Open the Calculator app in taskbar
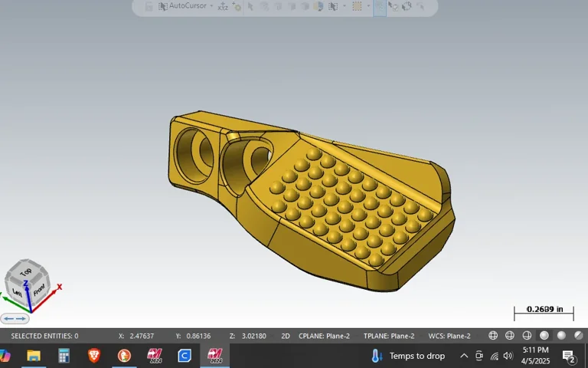The height and width of the screenshot is (368, 588). tap(64, 356)
